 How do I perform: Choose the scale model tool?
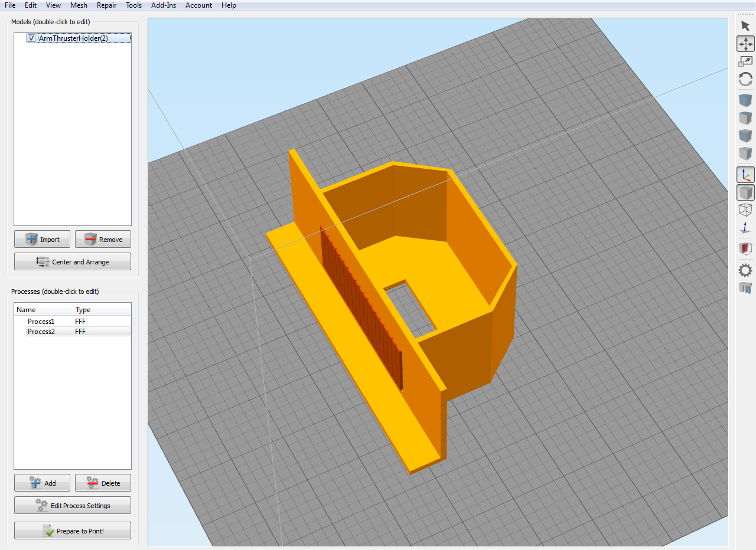745,61
